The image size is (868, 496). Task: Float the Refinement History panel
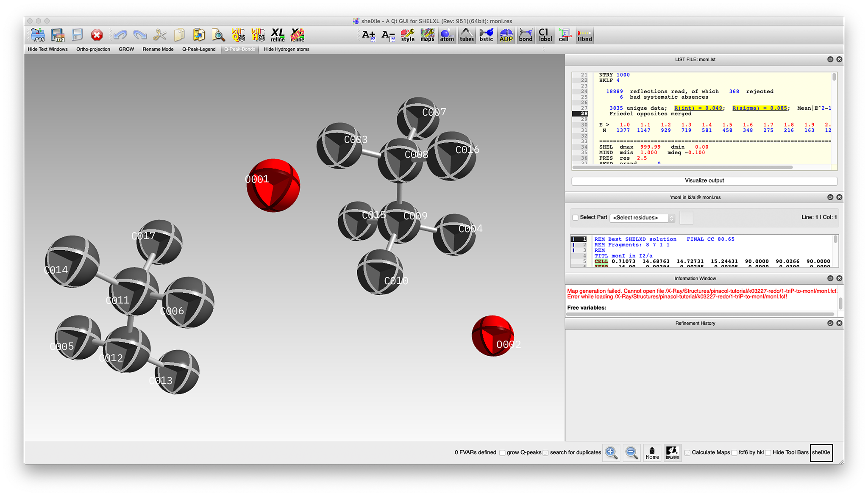pyautogui.click(x=830, y=324)
